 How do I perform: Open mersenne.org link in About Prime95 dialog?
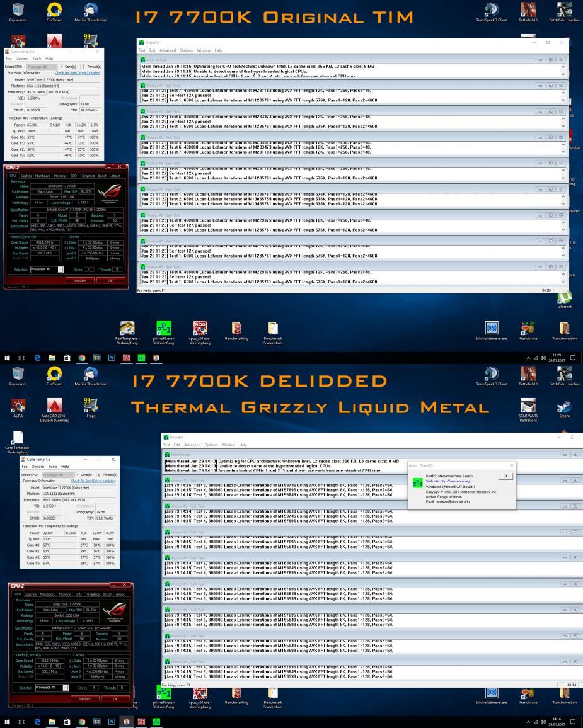tap(455, 481)
